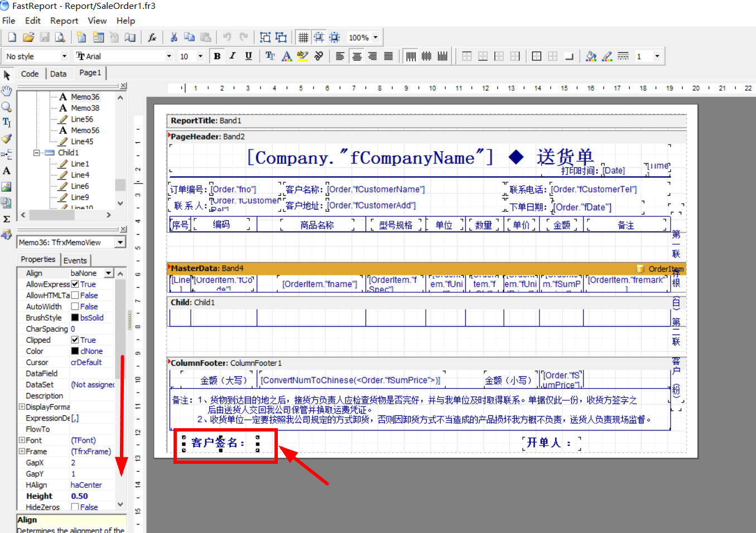The image size is (756, 533).
Task: Cut selection using the scissors icon
Action: pyautogui.click(x=174, y=37)
